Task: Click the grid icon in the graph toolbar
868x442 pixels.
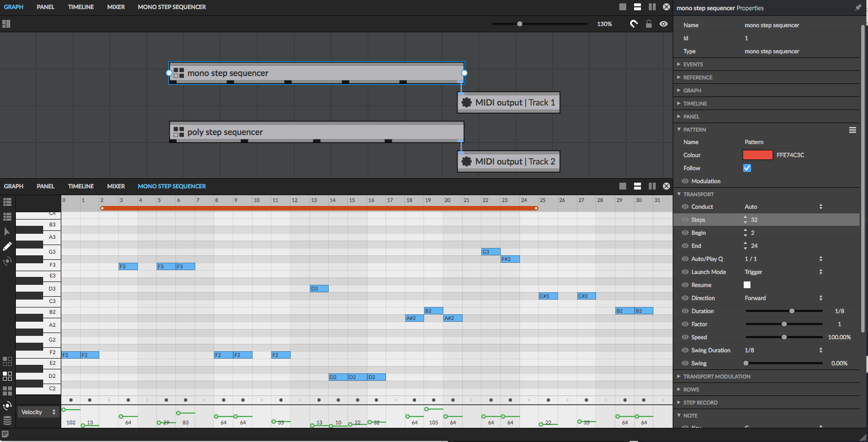Action: coord(6,24)
